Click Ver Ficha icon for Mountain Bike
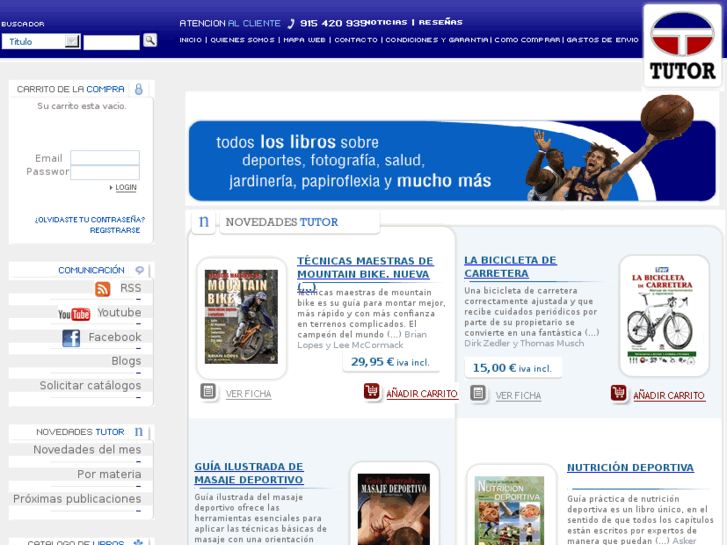The width and height of the screenshot is (727, 545). tap(208, 392)
